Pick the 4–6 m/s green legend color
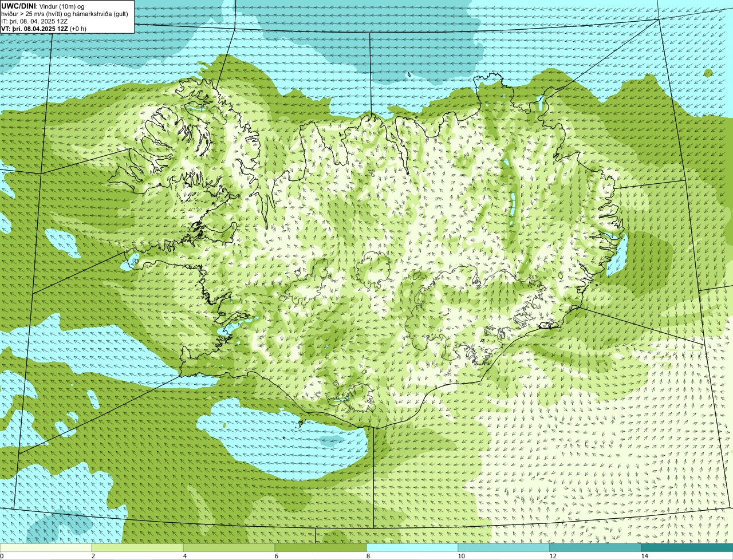This screenshot has height=560, width=733. (229, 547)
